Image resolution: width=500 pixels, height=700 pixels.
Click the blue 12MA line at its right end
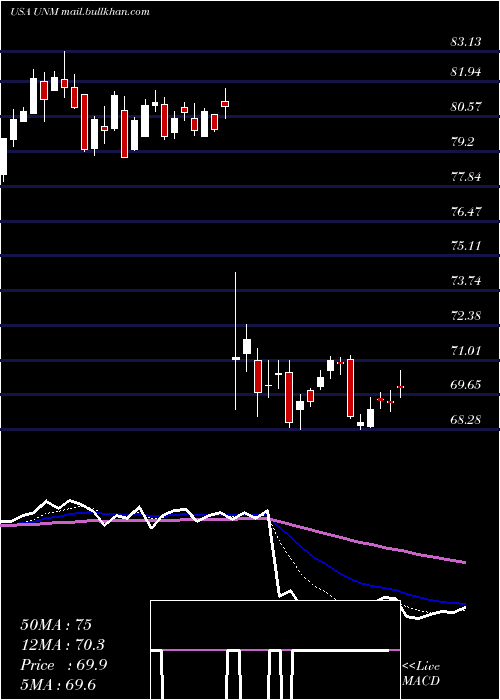[463, 604]
